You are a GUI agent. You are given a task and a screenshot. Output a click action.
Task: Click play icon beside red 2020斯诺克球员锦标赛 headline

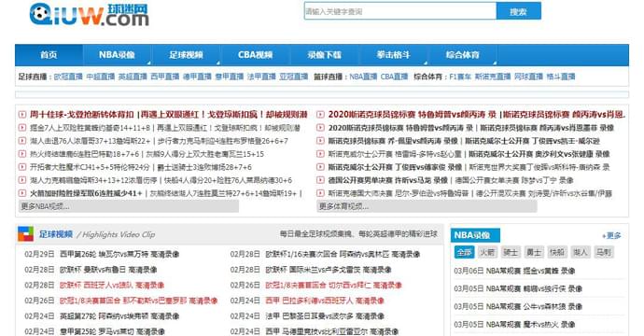coord(320,114)
